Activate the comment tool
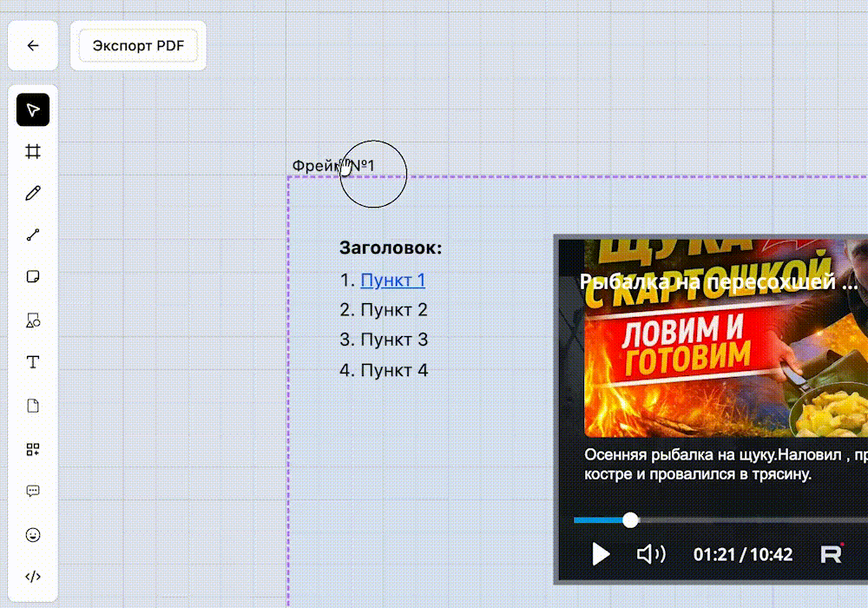This screenshot has width=868, height=608. [x=33, y=492]
